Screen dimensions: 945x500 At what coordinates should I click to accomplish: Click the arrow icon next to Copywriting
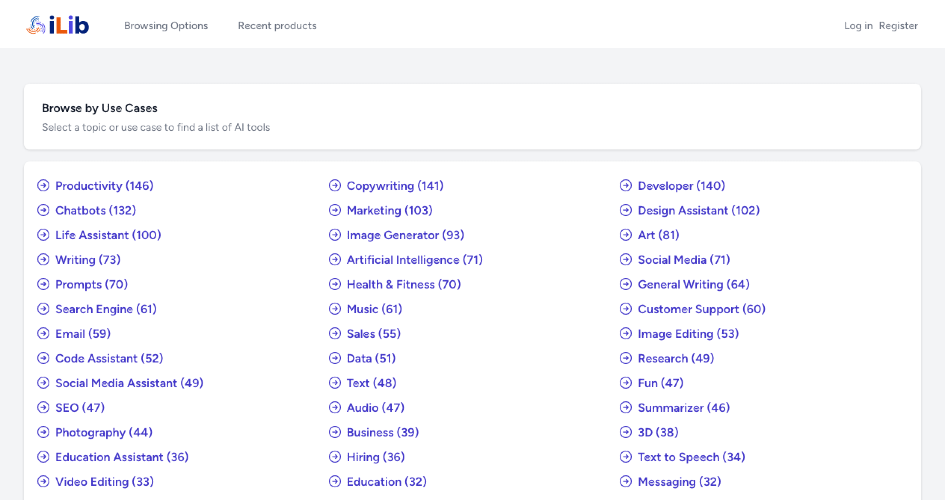[335, 186]
